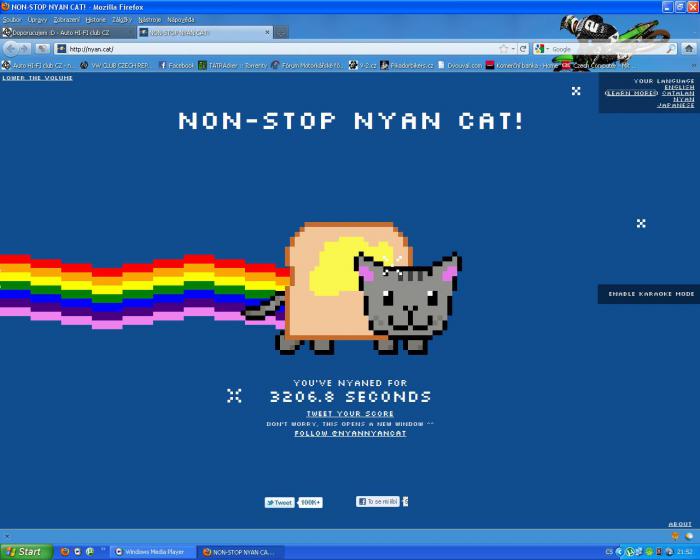
Task: Open the Google search engine dropdown
Action: (541, 48)
